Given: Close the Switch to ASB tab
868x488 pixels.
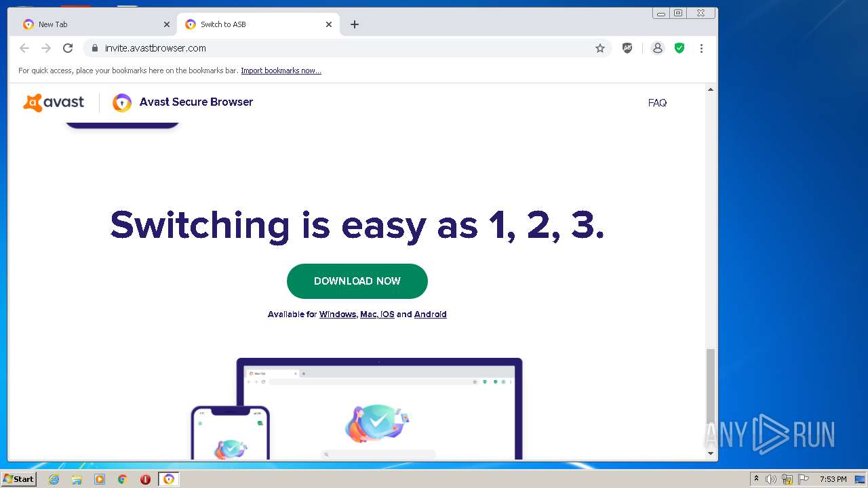Looking at the screenshot, I should pyautogui.click(x=329, y=24).
